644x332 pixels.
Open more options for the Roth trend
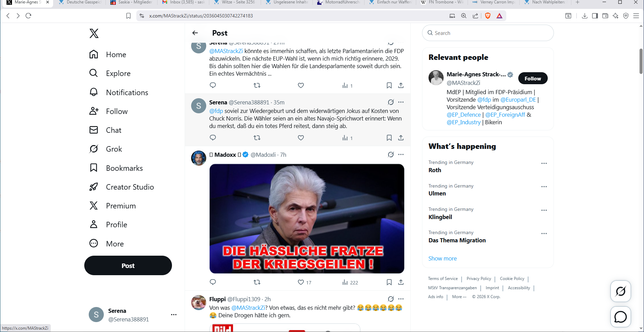544,163
